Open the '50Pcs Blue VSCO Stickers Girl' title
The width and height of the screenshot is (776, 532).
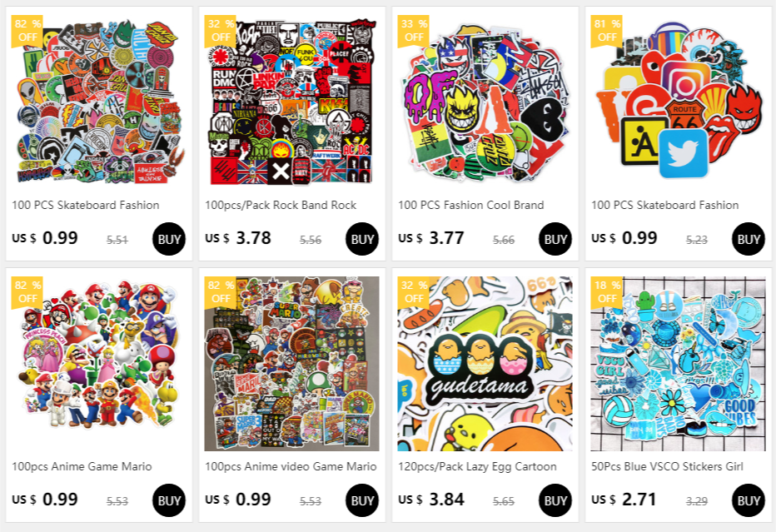click(667, 467)
